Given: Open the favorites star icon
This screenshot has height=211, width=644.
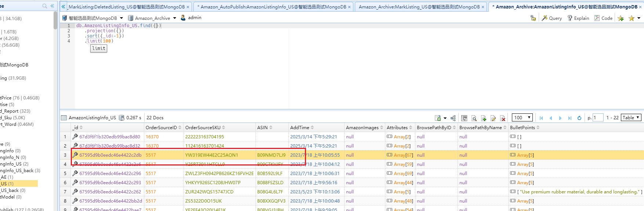Looking at the screenshot, I should point(632,18).
